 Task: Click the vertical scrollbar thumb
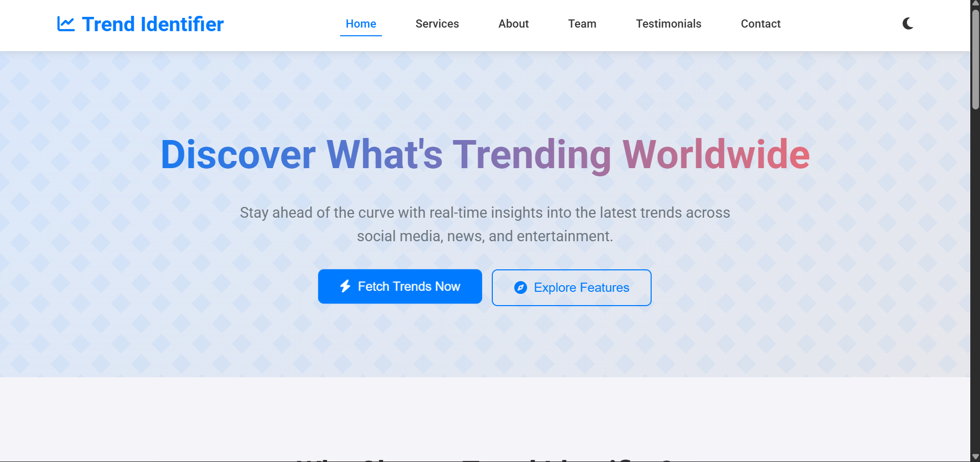point(975,59)
